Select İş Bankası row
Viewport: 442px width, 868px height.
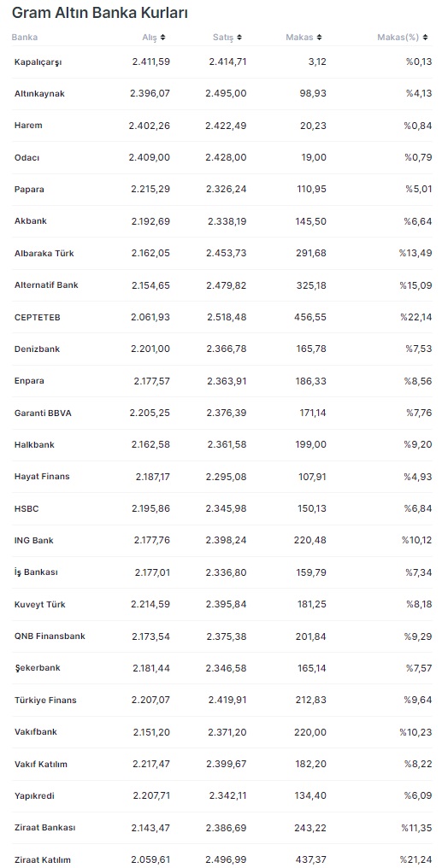click(x=222, y=572)
